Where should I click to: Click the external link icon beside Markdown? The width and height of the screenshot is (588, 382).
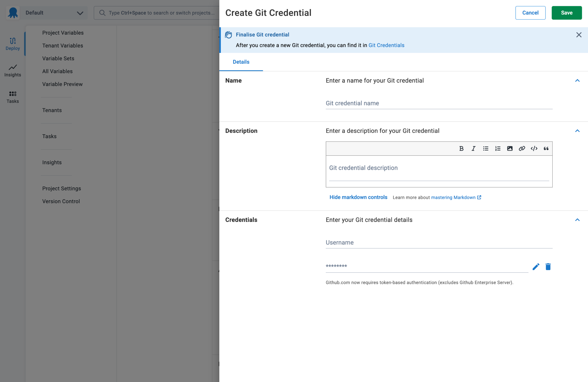(x=479, y=197)
